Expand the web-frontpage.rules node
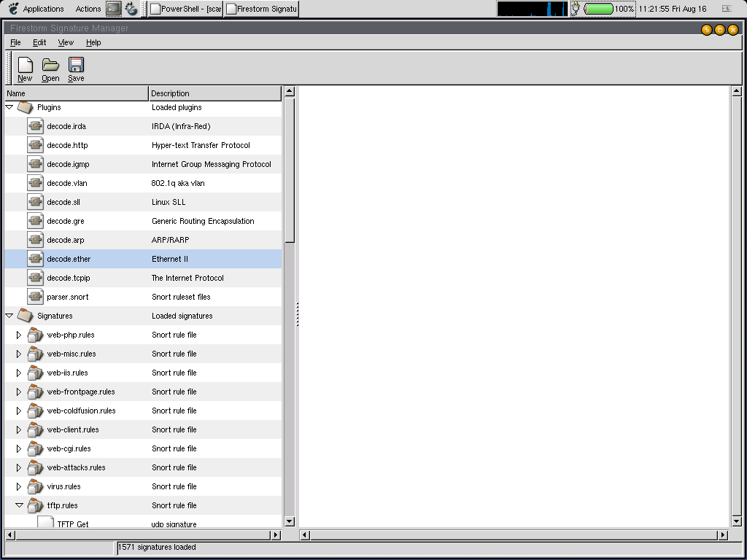Image resolution: width=747 pixels, height=560 pixels. (18, 392)
